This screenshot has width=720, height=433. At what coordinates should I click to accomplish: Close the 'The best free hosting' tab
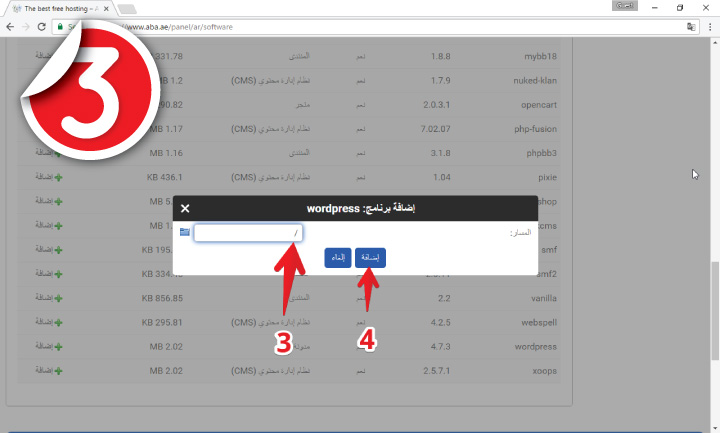[x=106, y=8]
